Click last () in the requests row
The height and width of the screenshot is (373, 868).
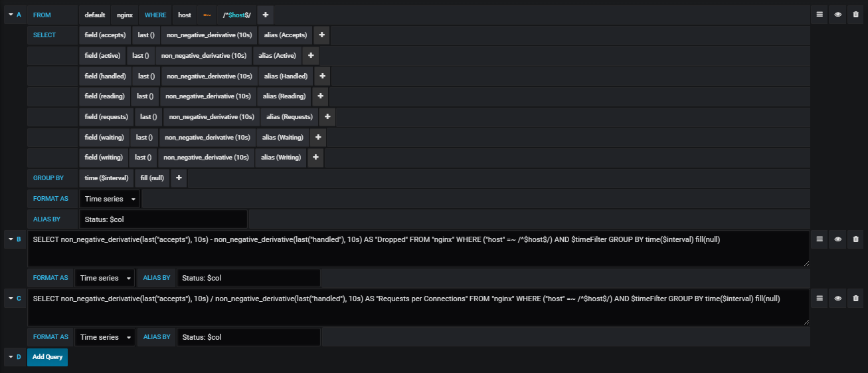pyautogui.click(x=149, y=117)
